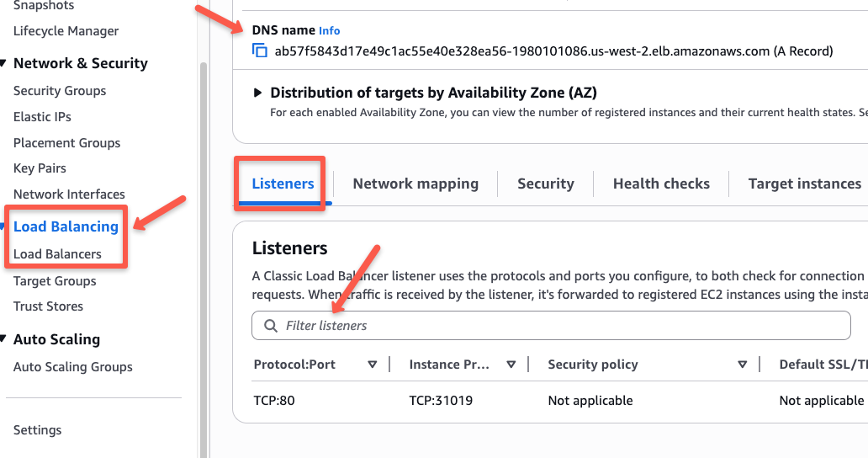868x458 pixels.
Task: Select the Load Balancing section heading
Action: coord(66,226)
